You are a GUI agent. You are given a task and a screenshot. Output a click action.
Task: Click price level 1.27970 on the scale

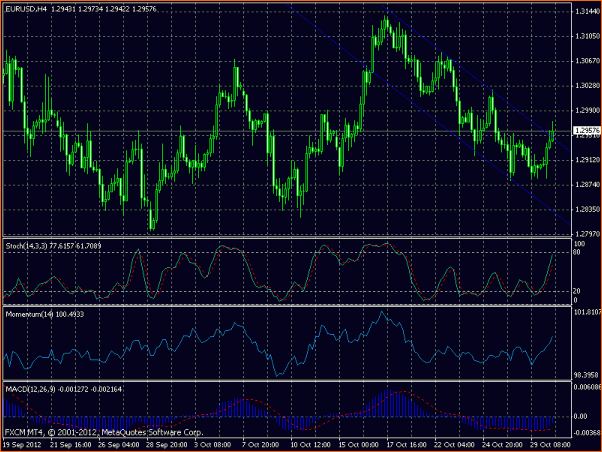(x=587, y=233)
